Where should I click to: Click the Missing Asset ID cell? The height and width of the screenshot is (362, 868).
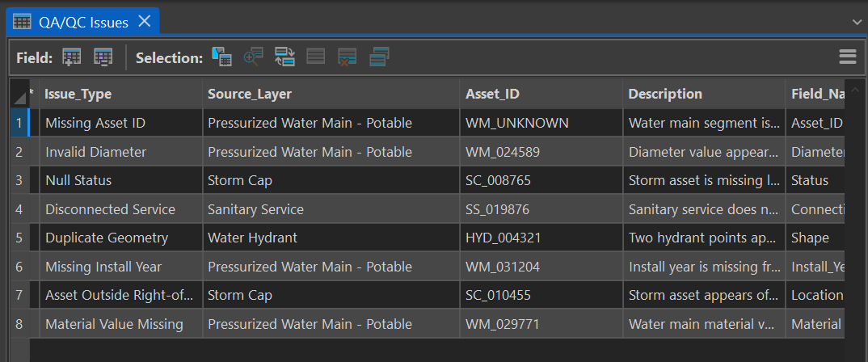tap(120, 123)
